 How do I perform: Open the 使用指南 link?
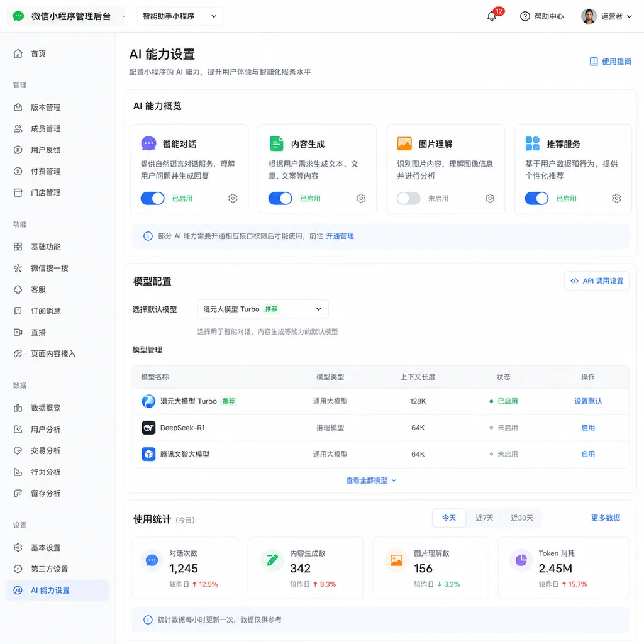tap(610, 62)
